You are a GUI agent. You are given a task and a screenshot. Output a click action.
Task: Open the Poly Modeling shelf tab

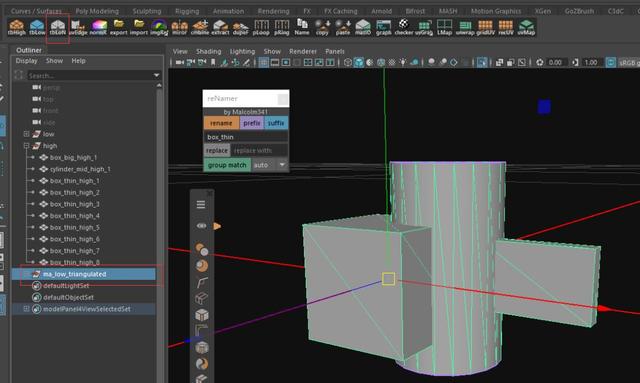[x=97, y=11]
